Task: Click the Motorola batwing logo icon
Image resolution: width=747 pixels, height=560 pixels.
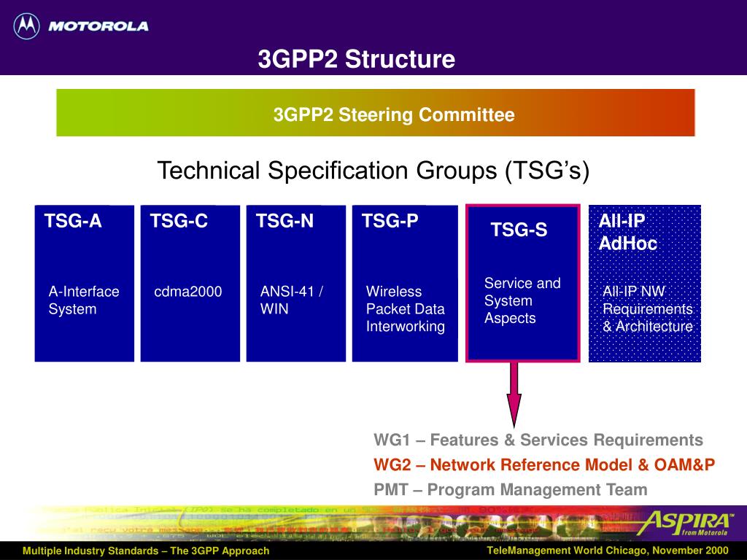Action: point(27,26)
